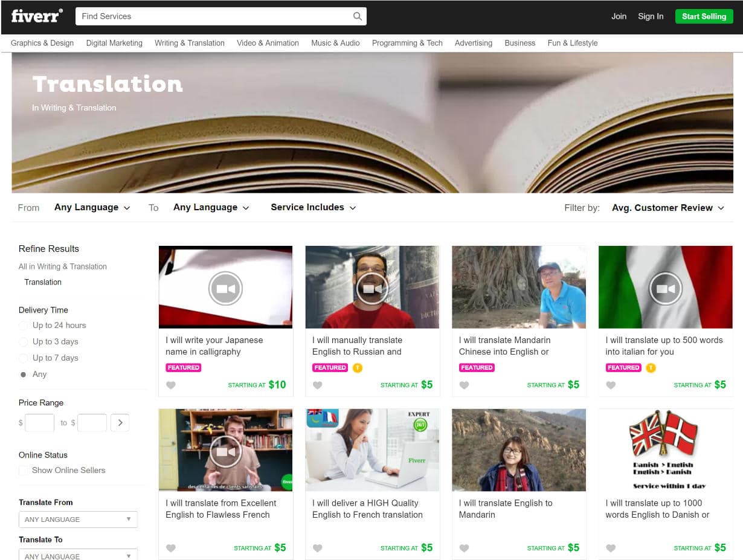
Task: Play the Japanese calligraphy gig video
Action: pyautogui.click(x=225, y=288)
